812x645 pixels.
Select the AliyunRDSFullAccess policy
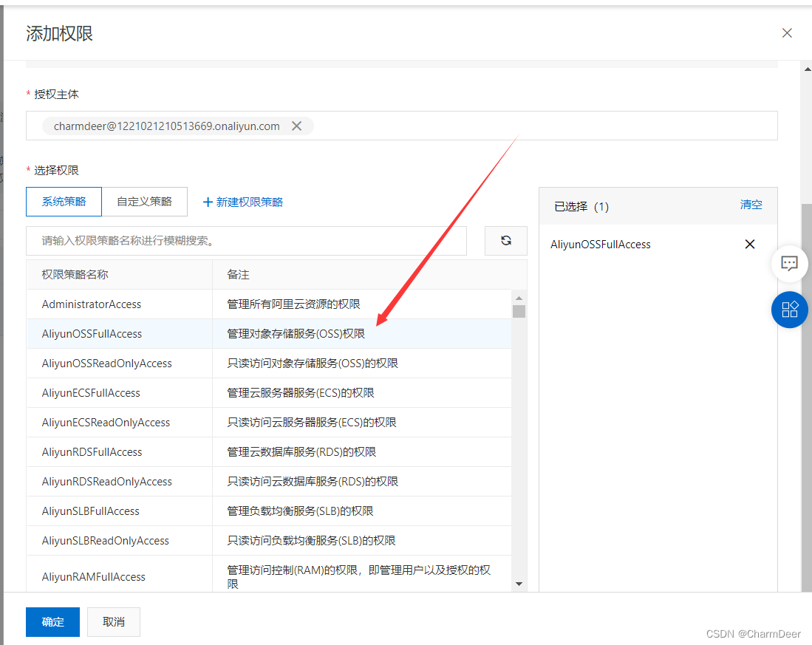[x=269, y=451]
